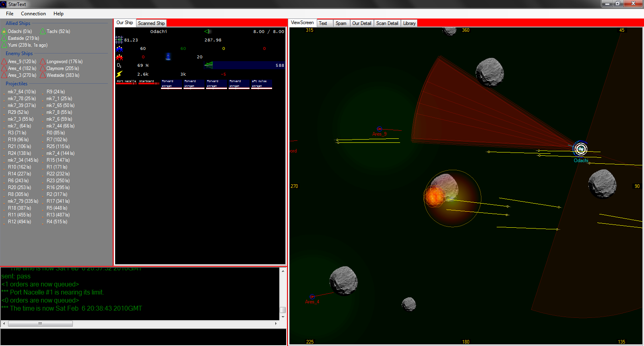
Task: Click the command input field
Action: [143, 337]
